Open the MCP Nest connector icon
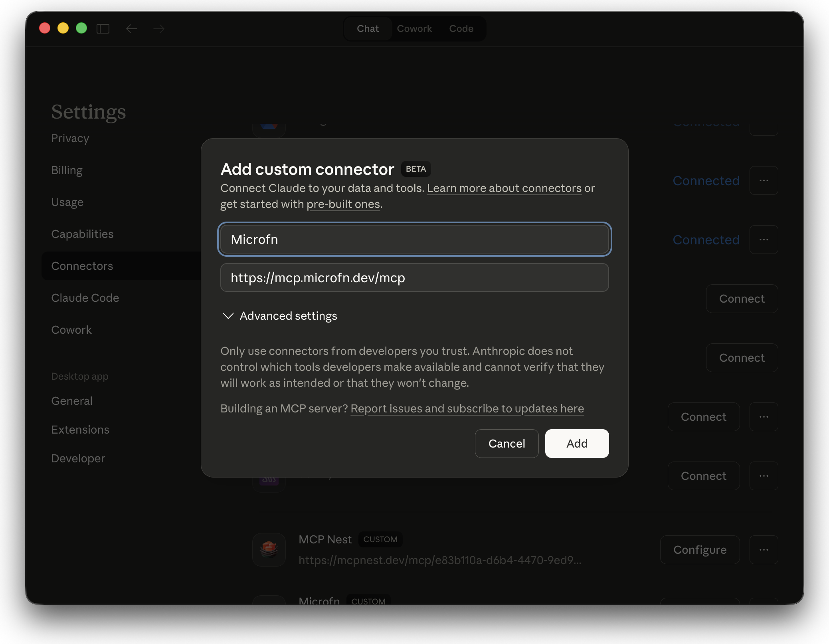Screen dimensions: 829x644 click(x=269, y=550)
